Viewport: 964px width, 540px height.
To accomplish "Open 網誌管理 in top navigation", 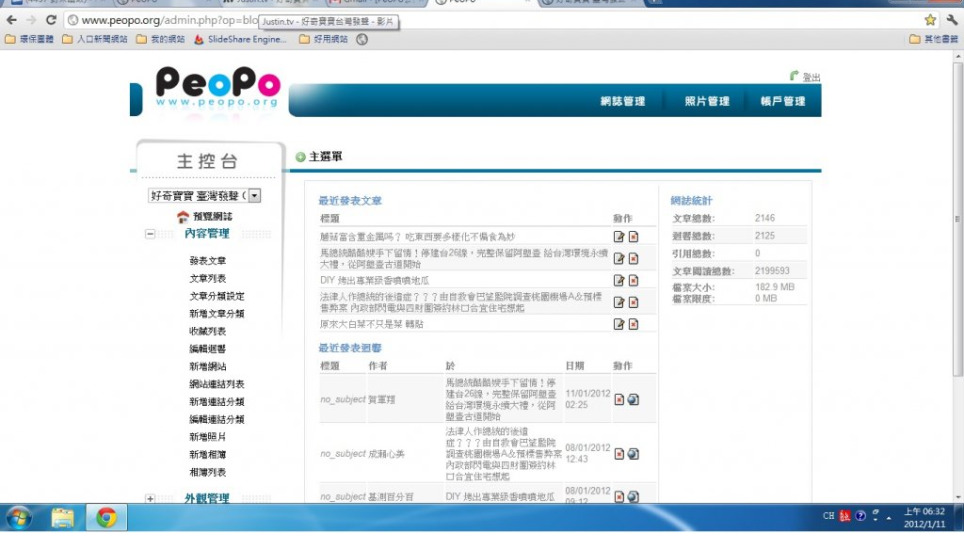I will pyautogui.click(x=622, y=101).
